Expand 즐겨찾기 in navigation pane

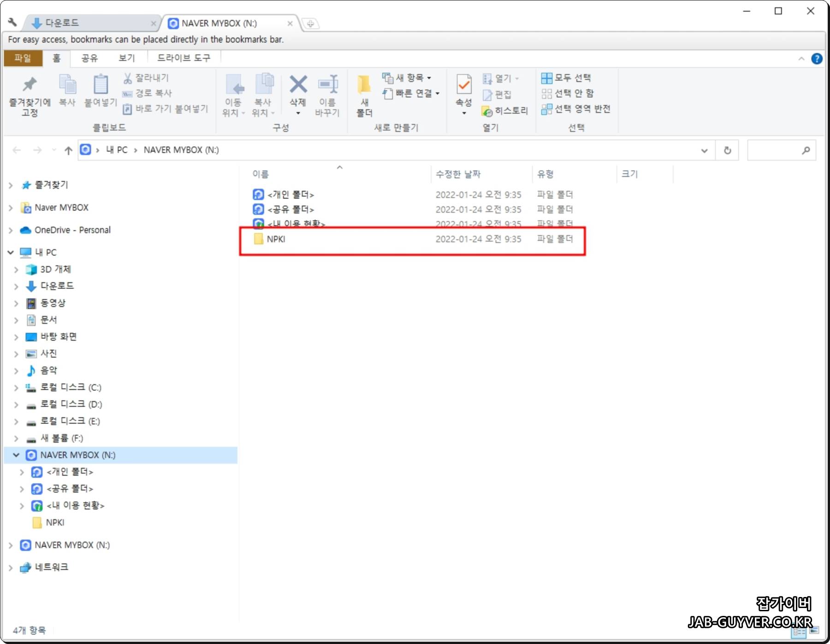11,185
